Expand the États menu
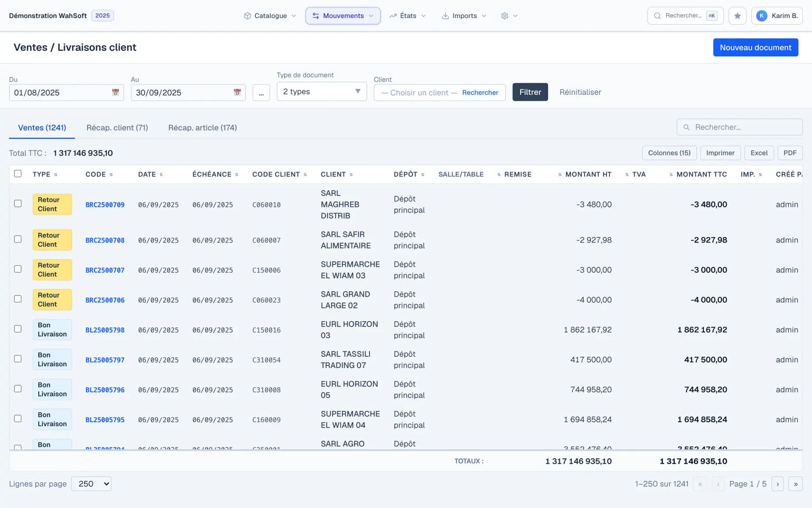 pos(407,16)
